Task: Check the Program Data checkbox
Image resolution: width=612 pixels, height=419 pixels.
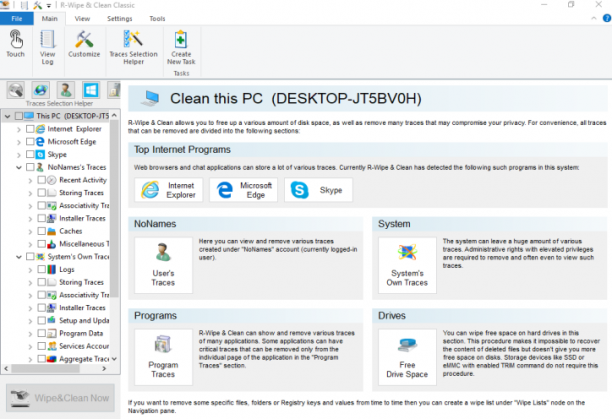Action: click(41, 333)
